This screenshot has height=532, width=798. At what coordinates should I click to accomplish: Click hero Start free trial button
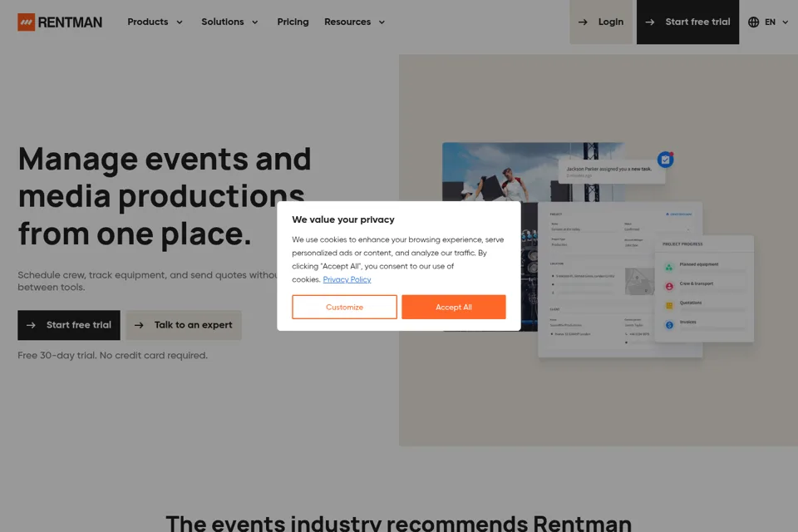pos(69,325)
